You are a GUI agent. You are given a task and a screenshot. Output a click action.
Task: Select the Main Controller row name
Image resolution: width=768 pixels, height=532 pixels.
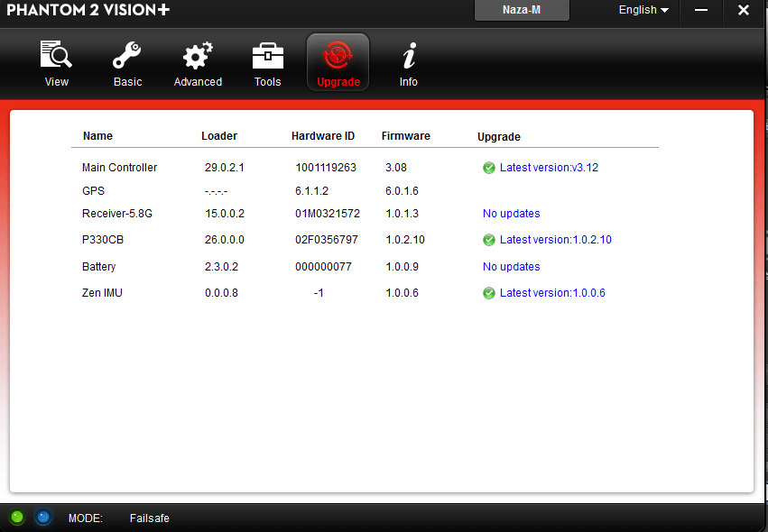(x=119, y=168)
